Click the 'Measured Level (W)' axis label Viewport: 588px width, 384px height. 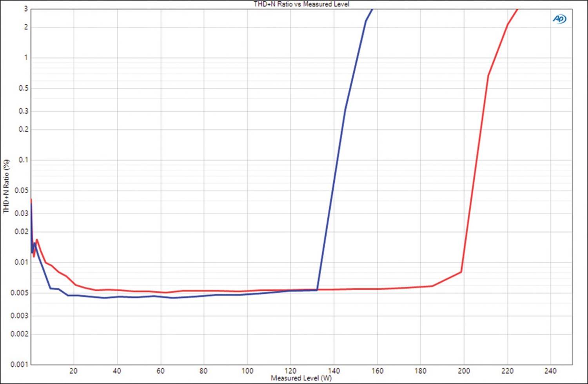[301, 378]
